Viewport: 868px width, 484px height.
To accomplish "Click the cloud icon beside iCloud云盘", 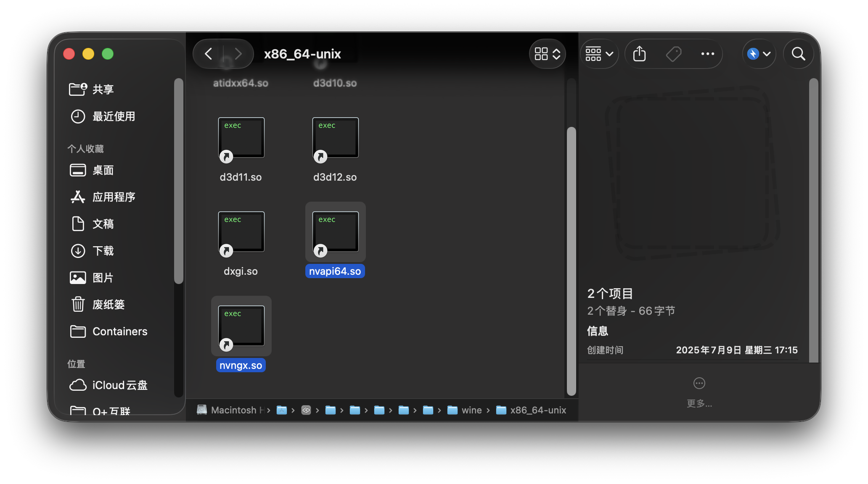I will tap(78, 385).
